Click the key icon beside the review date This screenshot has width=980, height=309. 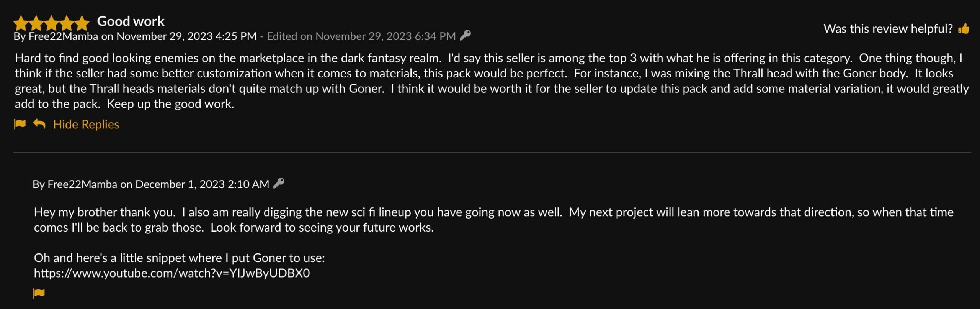465,36
